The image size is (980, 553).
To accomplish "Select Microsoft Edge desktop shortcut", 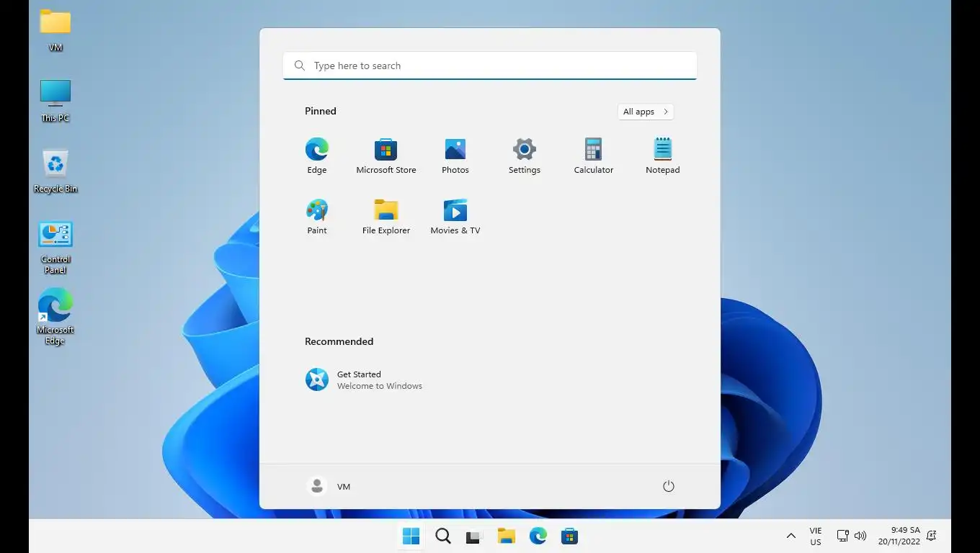I will coord(55,317).
